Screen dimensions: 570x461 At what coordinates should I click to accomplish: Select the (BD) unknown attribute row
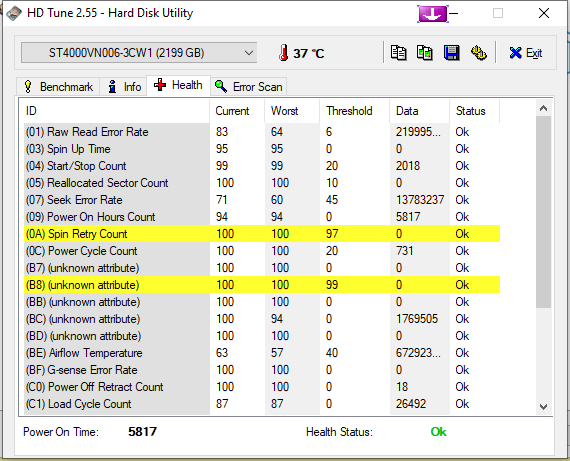click(x=262, y=336)
